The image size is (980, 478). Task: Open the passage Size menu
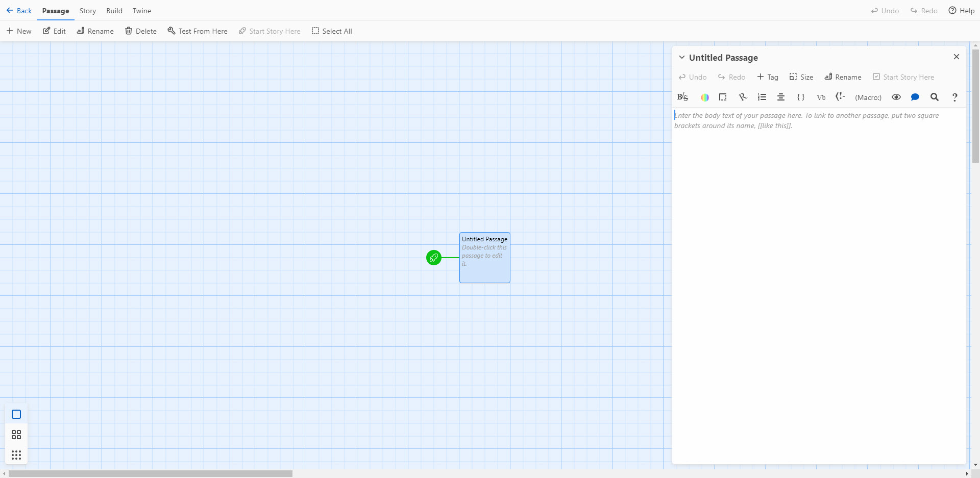point(801,77)
